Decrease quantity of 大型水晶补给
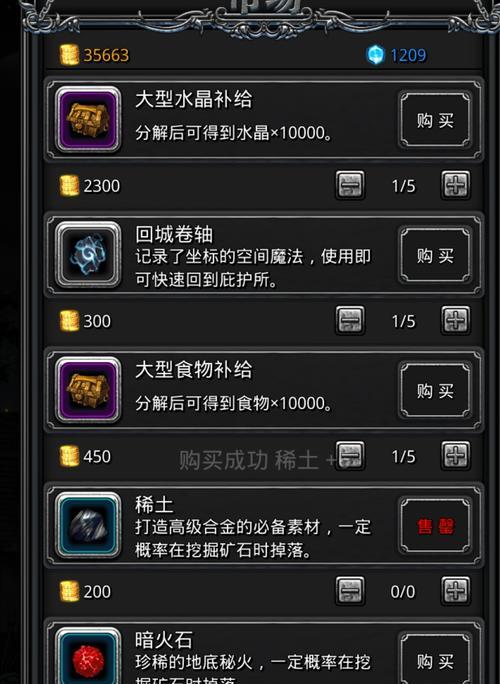The height and width of the screenshot is (684, 500). (350, 185)
